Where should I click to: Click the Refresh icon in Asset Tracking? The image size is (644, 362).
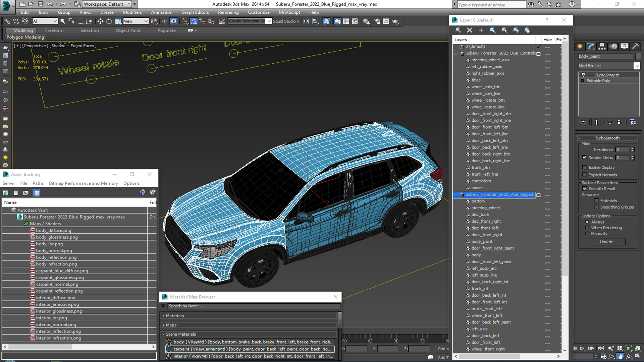coord(6,193)
